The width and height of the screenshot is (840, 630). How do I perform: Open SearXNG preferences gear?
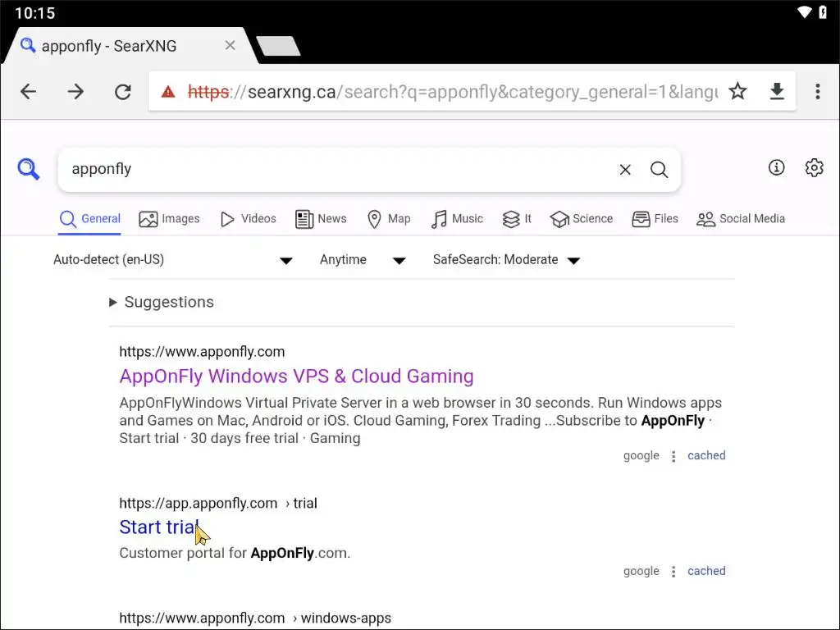pyautogui.click(x=815, y=167)
